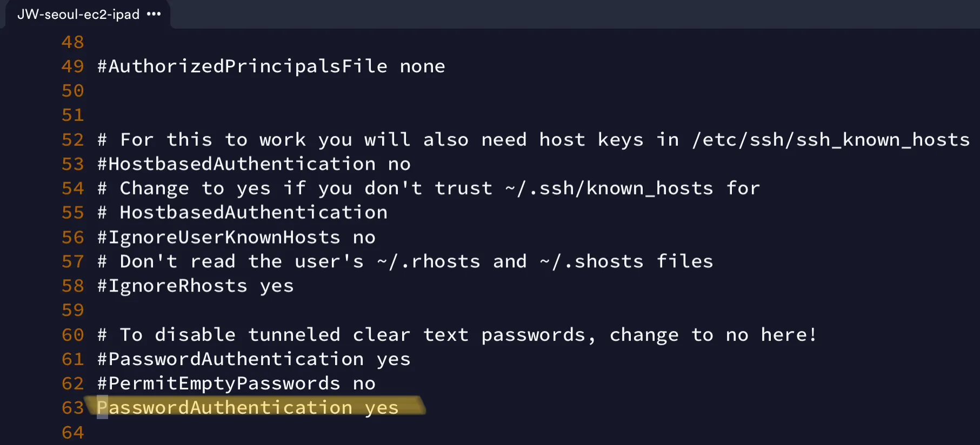Click the ~/.ssh/known_hosts path in comment
This screenshot has height=445, width=980.
(609, 188)
